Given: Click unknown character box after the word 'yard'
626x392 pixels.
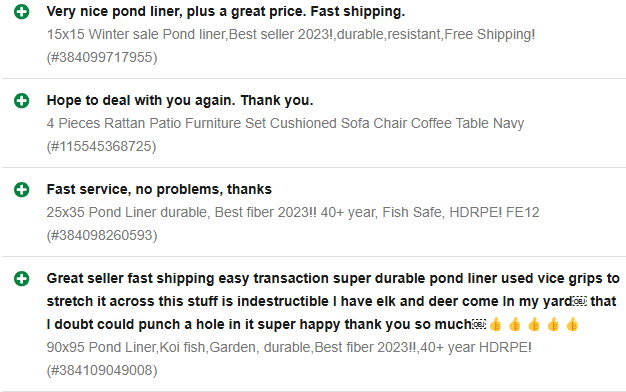Looking at the screenshot, I should [580, 302].
